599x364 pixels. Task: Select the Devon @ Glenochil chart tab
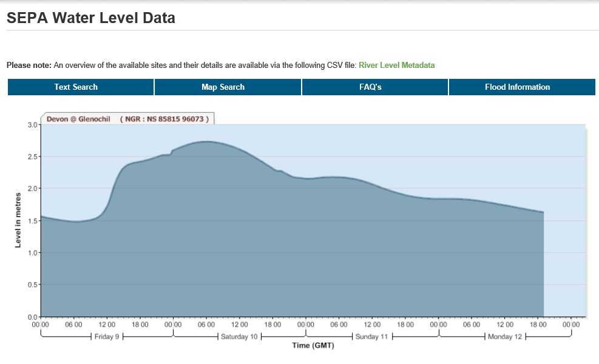(78, 119)
